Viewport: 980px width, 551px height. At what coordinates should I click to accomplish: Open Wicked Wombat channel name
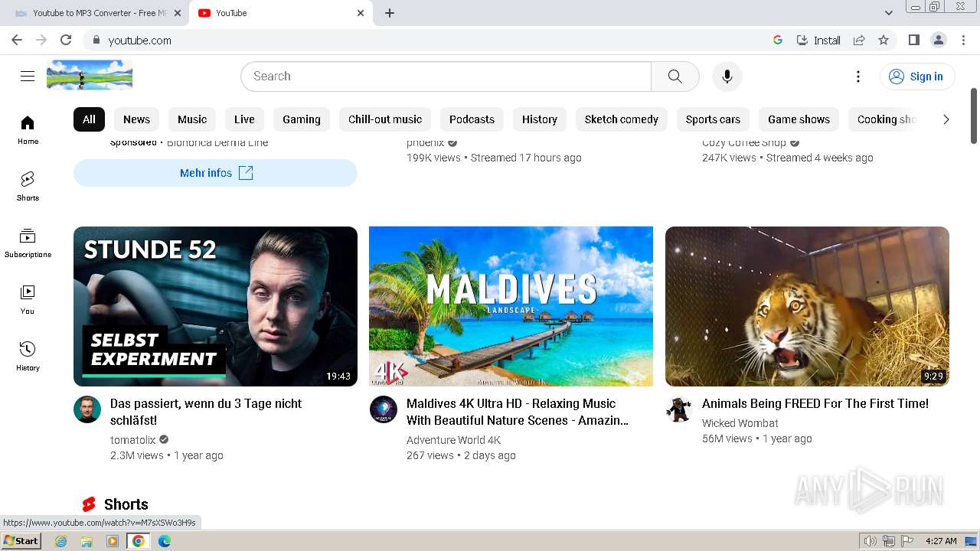pos(740,423)
